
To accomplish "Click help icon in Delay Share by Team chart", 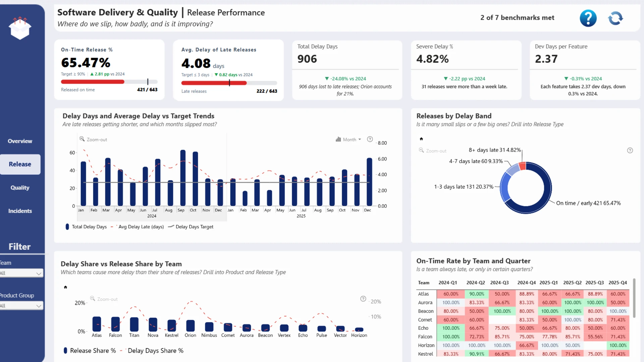I will [363, 299].
